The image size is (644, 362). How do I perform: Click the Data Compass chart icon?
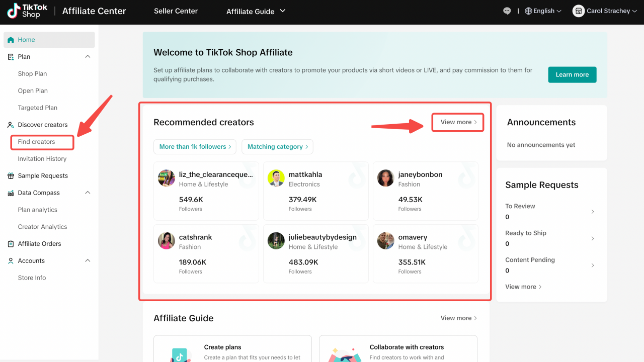coord(11,193)
